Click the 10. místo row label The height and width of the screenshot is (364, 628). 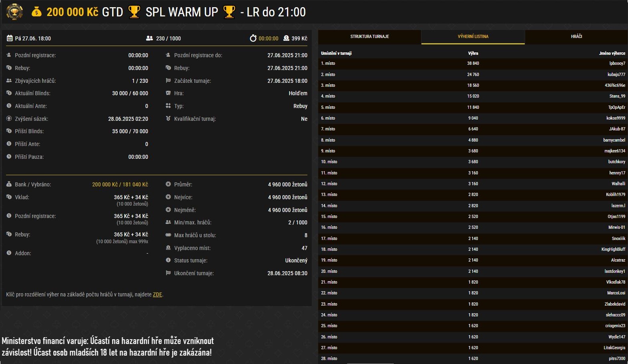[x=329, y=162]
